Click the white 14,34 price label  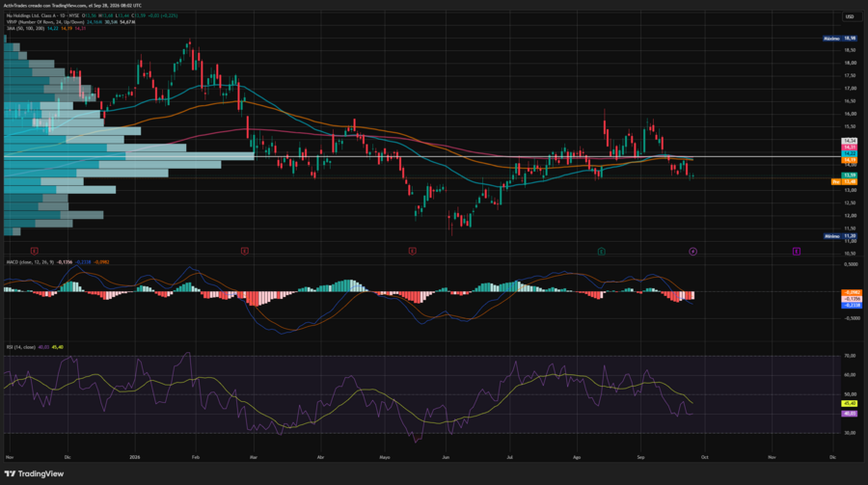point(849,141)
